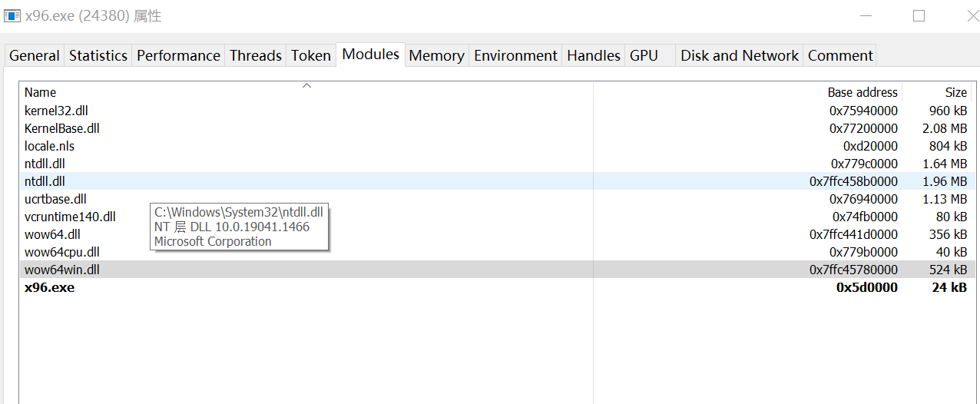View the Environment tab
Screen dimensions: 980x404
(515, 55)
